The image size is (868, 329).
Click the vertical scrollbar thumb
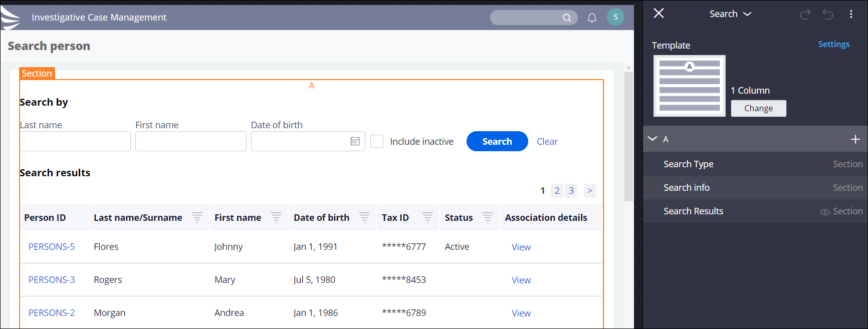pyautogui.click(x=628, y=137)
